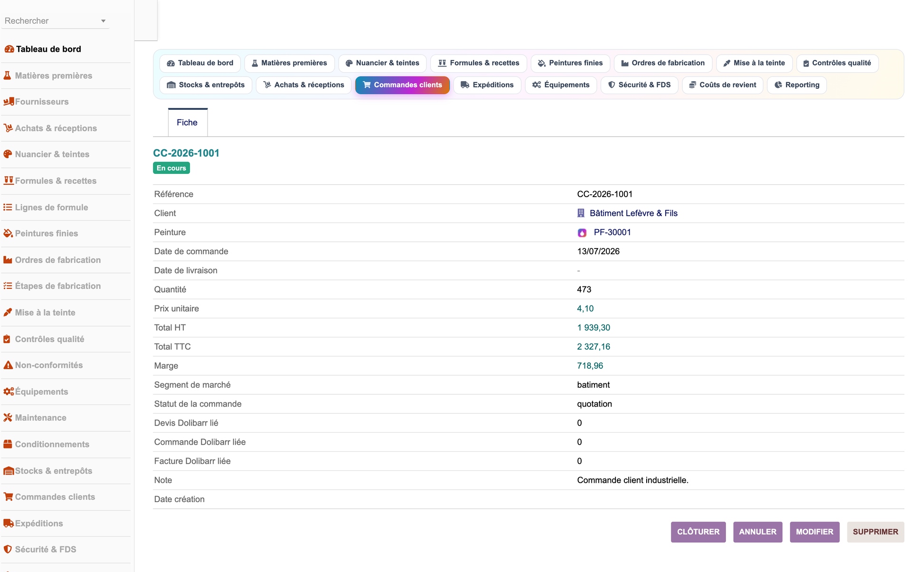Viewport: 924px width, 572px height.
Task: Click the Annuler button
Action: click(x=757, y=532)
